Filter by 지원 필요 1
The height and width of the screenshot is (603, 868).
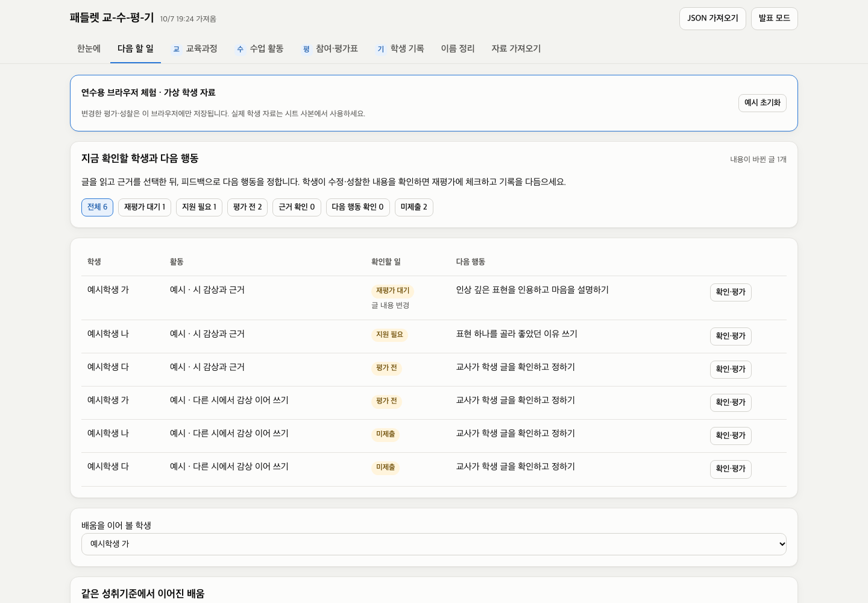click(x=199, y=207)
